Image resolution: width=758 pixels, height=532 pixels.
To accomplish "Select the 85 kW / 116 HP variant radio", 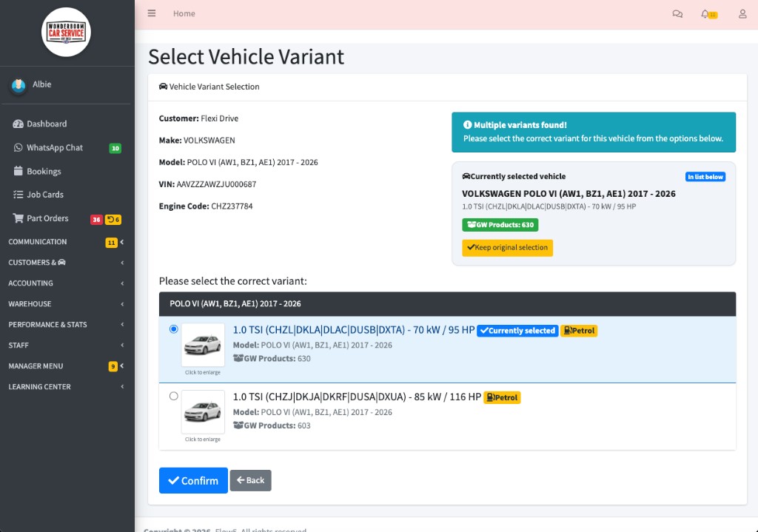I will [173, 396].
